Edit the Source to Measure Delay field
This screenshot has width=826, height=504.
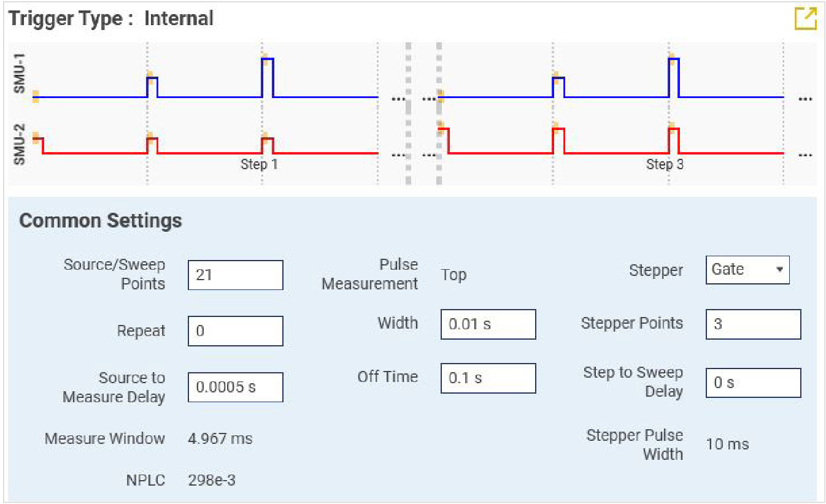(x=235, y=388)
